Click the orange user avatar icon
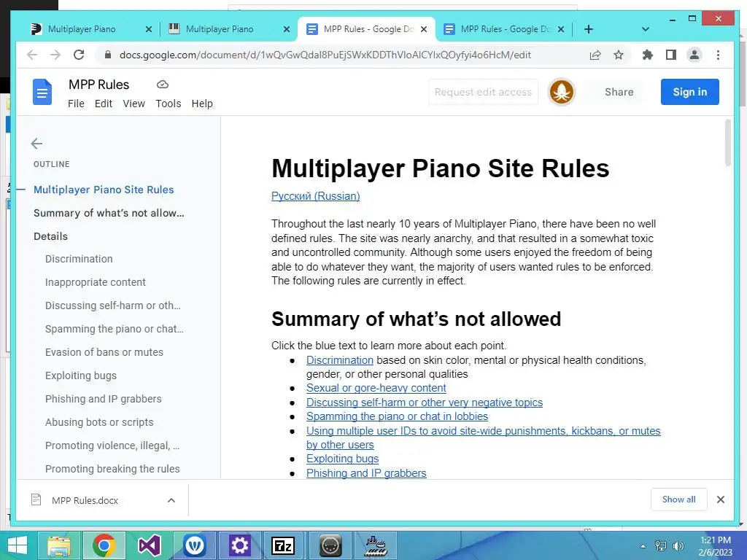Viewport: 747px width, 560px height. coord(561,92)
